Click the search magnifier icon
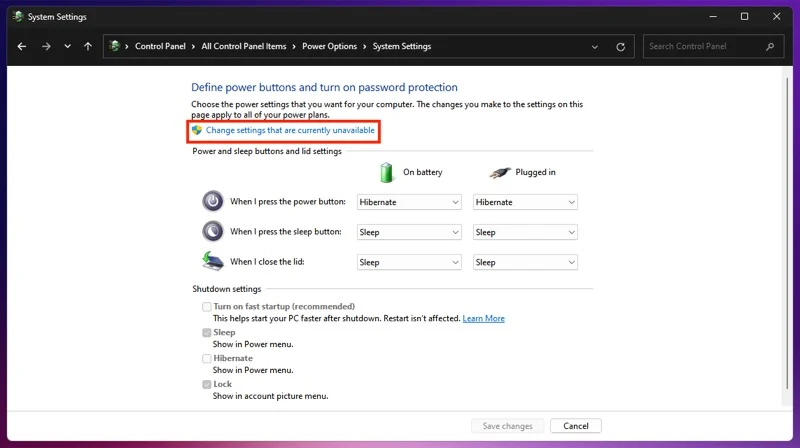Image resolution: width=800 pixels, height=448 pixels. [770, 46]
